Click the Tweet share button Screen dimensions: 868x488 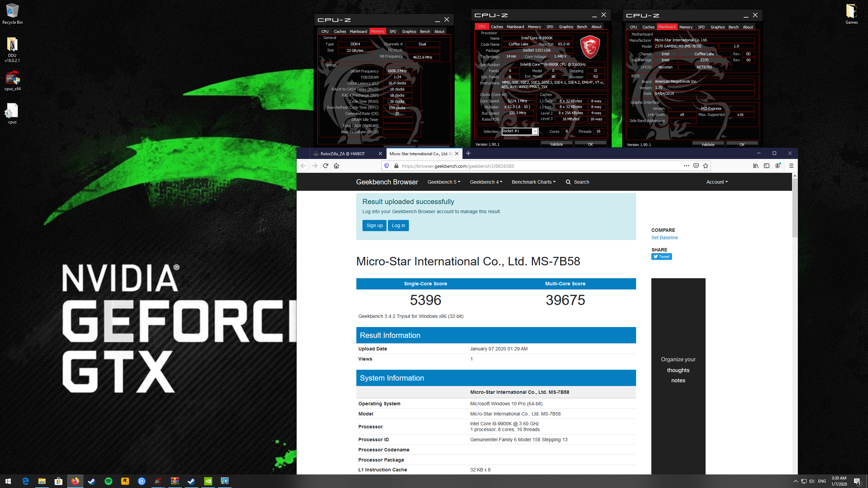pyautogui.click(x=662, y=257)
